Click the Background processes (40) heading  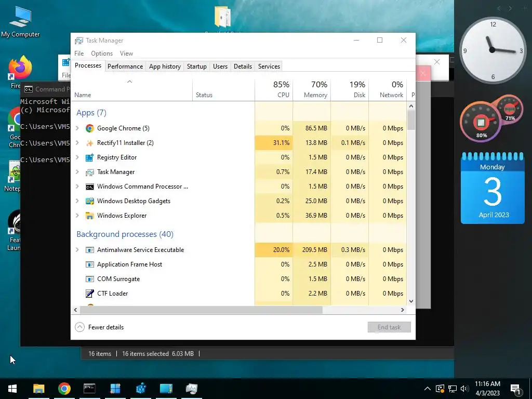[x=125, y=234]
